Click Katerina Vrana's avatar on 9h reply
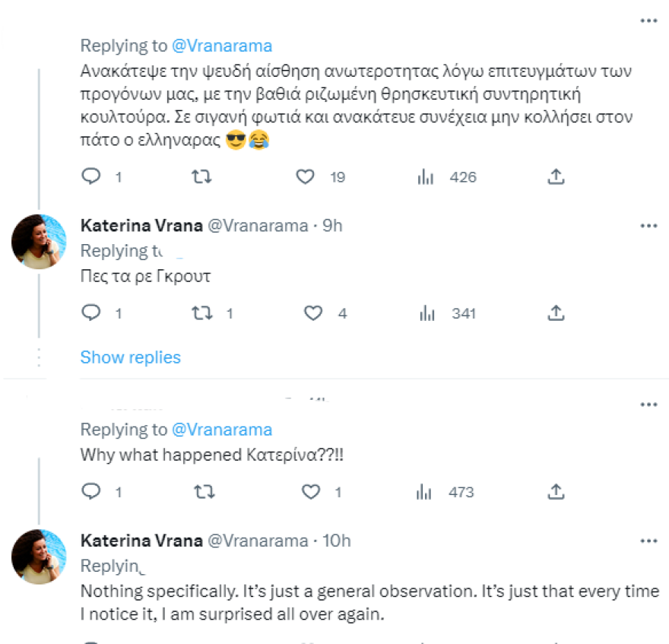Image resolution: width=669 pixels, height=644 pixels. [39, 242]
